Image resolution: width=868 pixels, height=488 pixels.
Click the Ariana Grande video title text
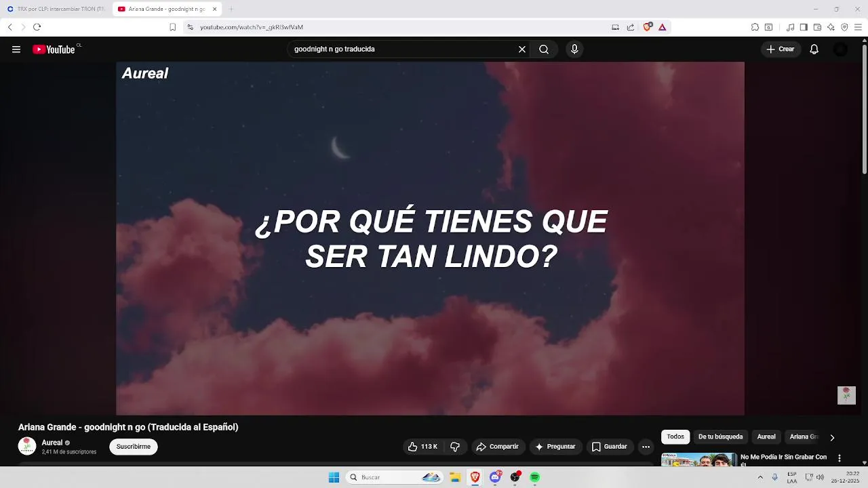[x=128, y=427]
